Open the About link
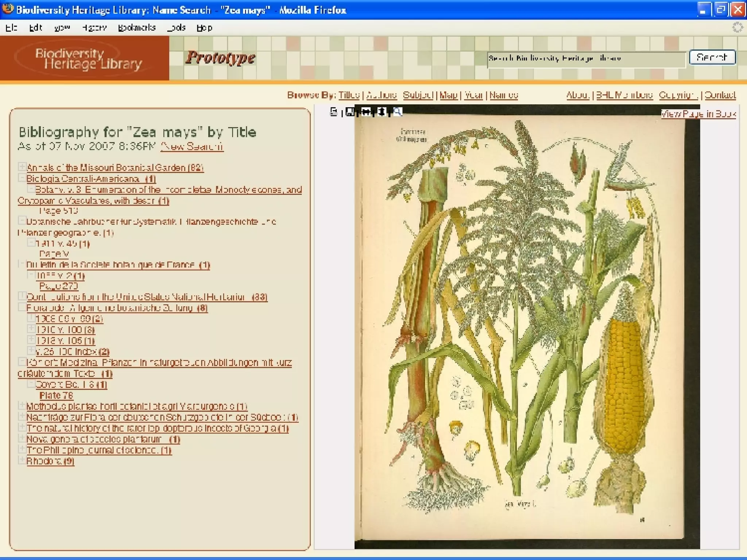747x560 pixels. tap(578, 95)
